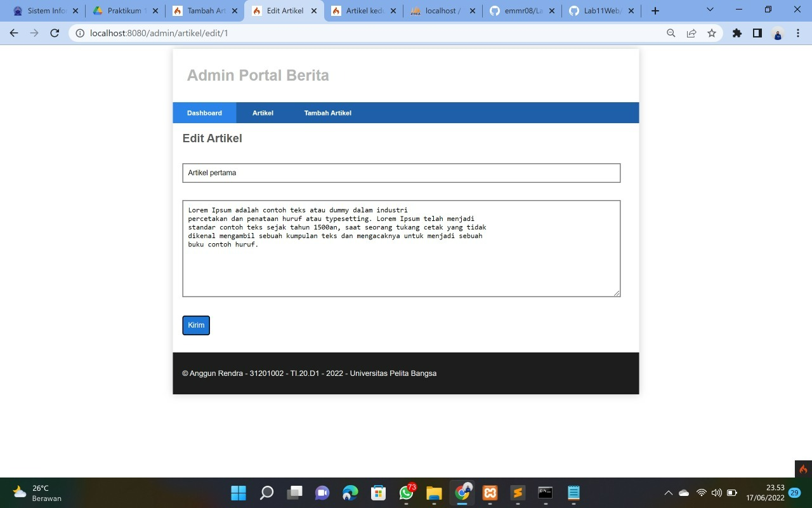Open the XAMPP control panel from taskbar
The width and height of the screenshot is (812, 508).
coord(490,493)
